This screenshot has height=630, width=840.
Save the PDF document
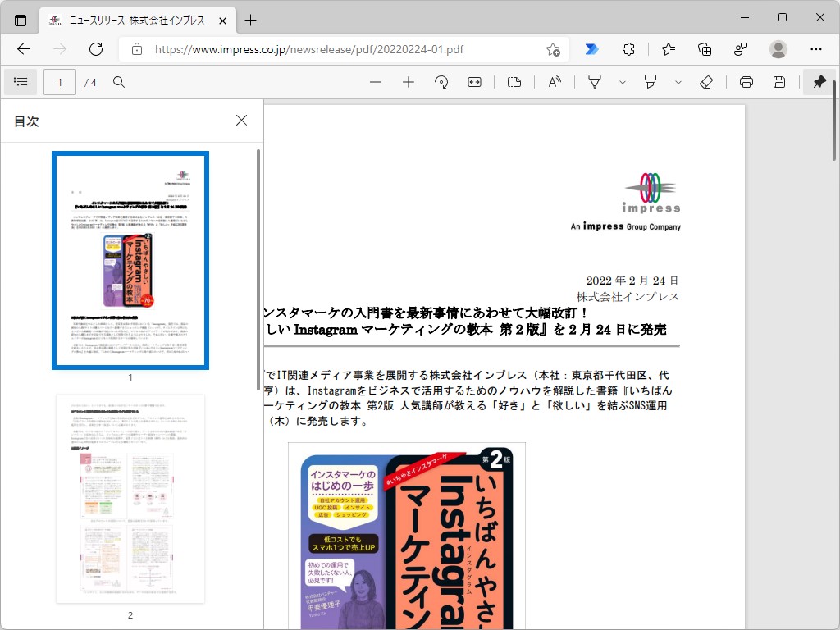[779, 82]
